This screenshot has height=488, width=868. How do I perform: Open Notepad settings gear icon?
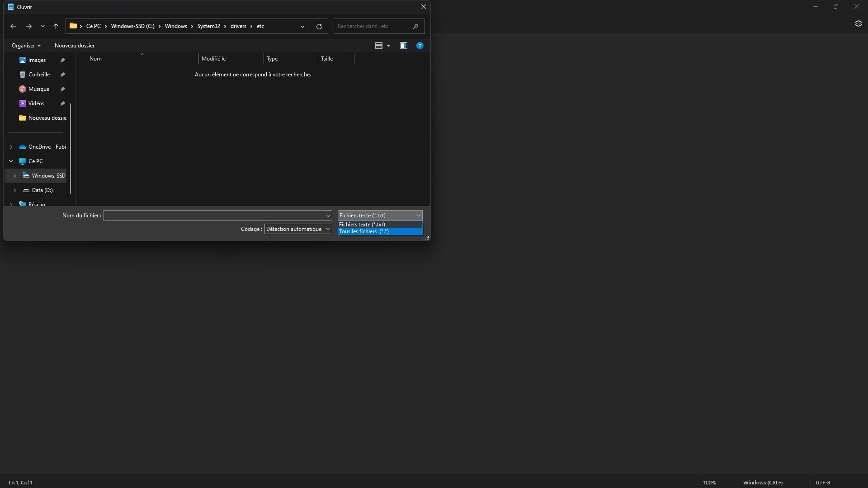[x=858, y=23]
